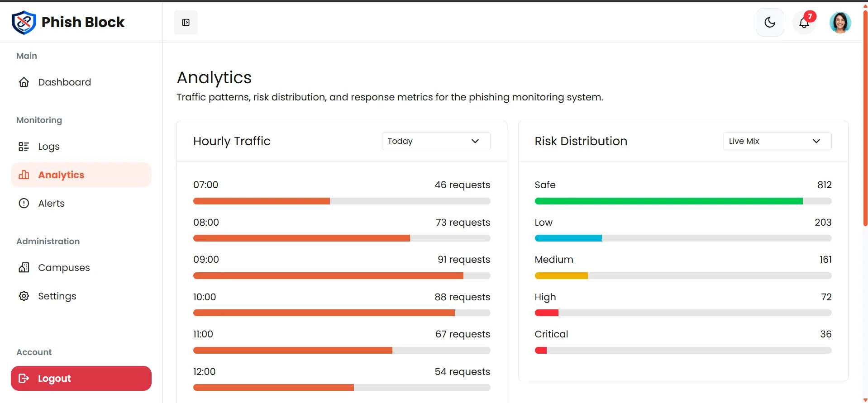This screenshot has width=868, height=403.
Task: Click the Risk Distribution card title
Action: (x=581, y=141)
